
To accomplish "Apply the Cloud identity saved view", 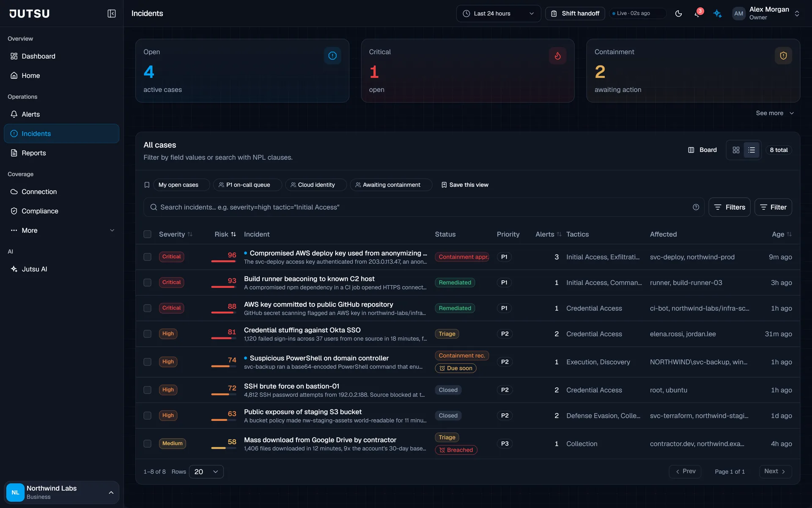I will coord(316,185).
